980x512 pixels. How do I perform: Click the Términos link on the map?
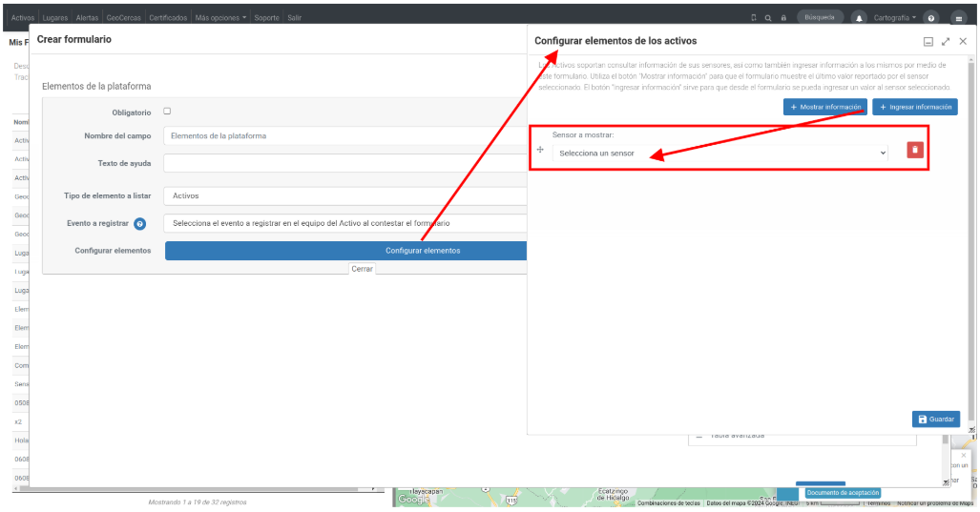[878, 503]
